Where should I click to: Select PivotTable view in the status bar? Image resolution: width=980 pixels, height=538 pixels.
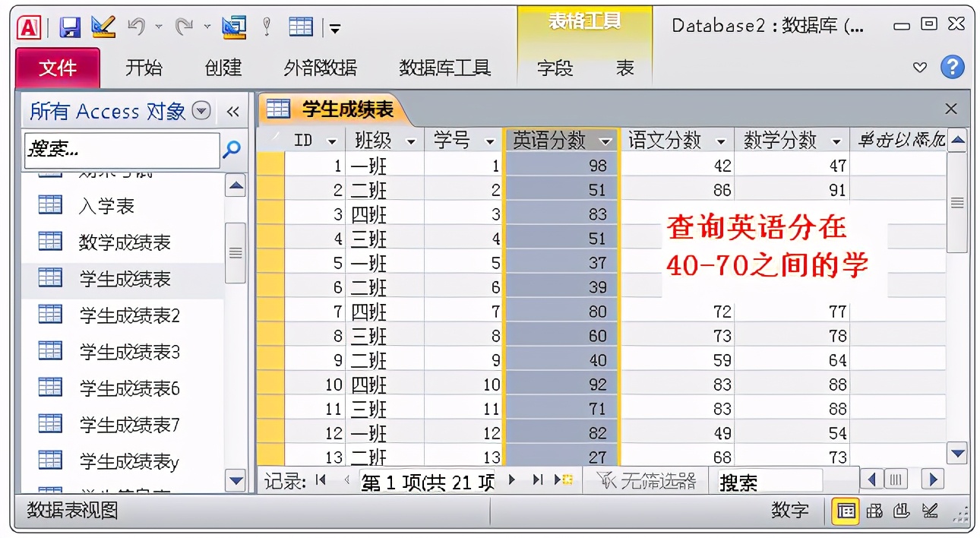(874, 511)
